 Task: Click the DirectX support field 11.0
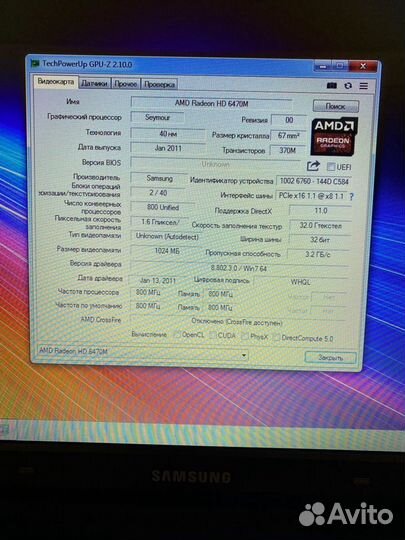pyautogui.click(x=320, y=210)
